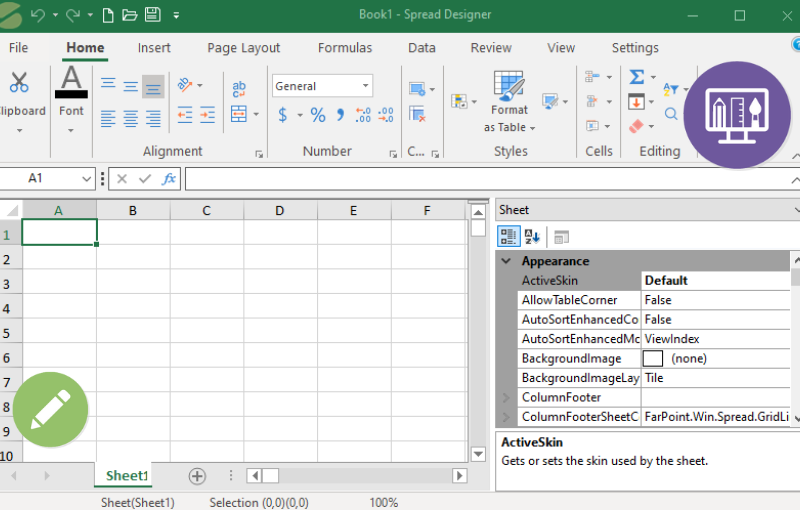The image size is (800, 510).
Task: Switch property grid to Alphabetical sort
Action: (532, 237)
